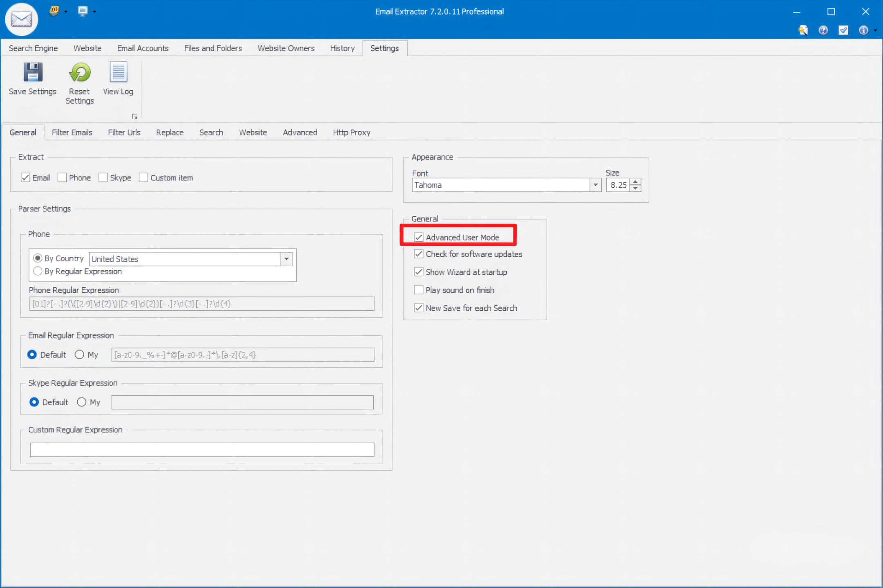This screenshot has height=588, width=883.
Task: Switch to the Replace settings tab
Action: (x=170, y=132)
